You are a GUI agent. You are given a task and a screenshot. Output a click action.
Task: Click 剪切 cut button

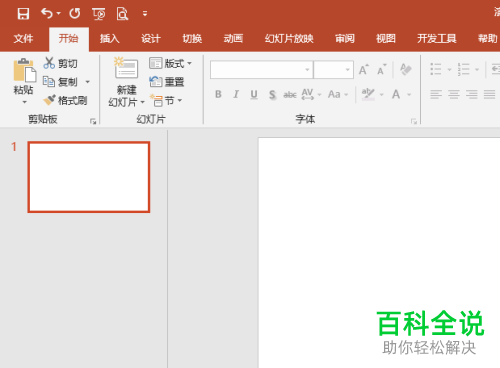coord(60,63)
